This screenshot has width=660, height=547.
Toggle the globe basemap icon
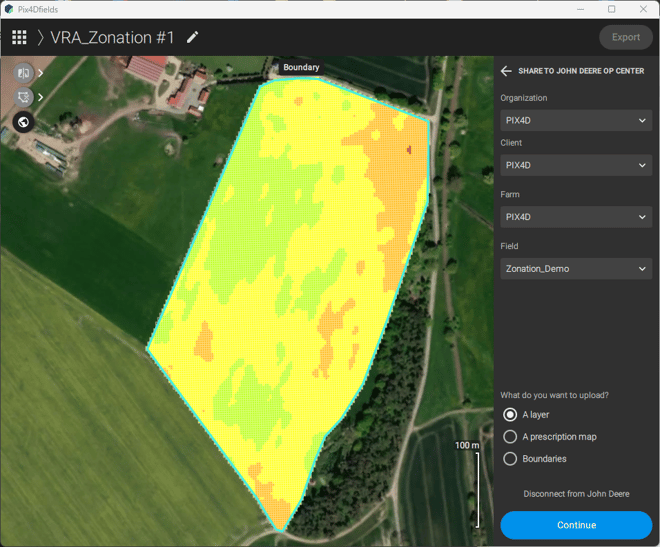[23, 123]
